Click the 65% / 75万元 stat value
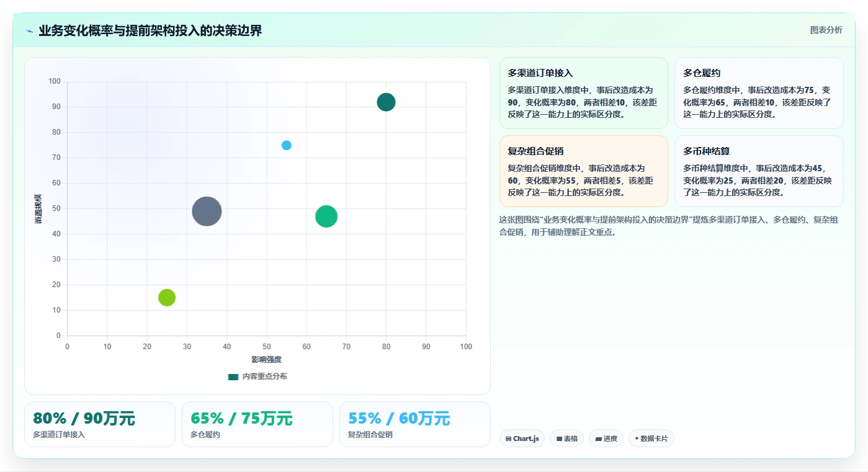This screenshot has width=868, height=472. [x=241, y=419]
